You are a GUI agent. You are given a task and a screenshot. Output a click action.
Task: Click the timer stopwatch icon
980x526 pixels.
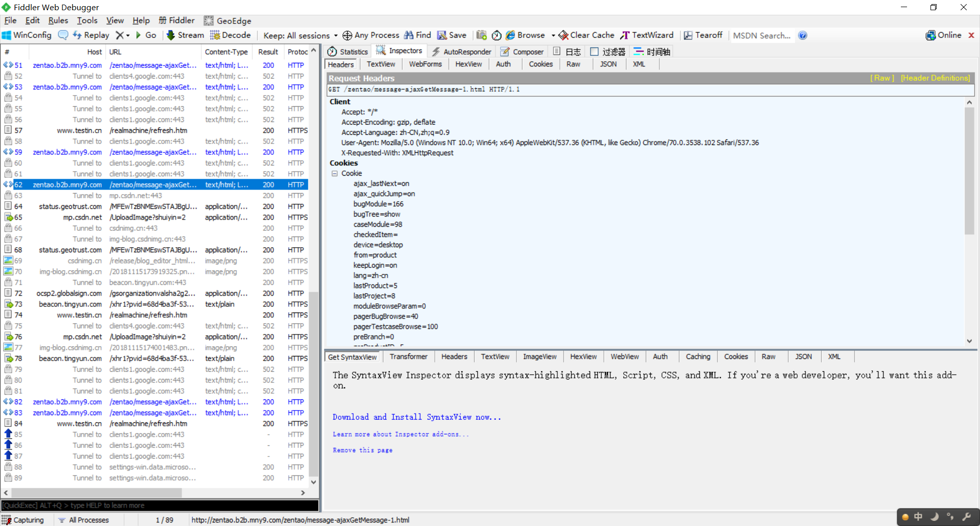point(496,35)
